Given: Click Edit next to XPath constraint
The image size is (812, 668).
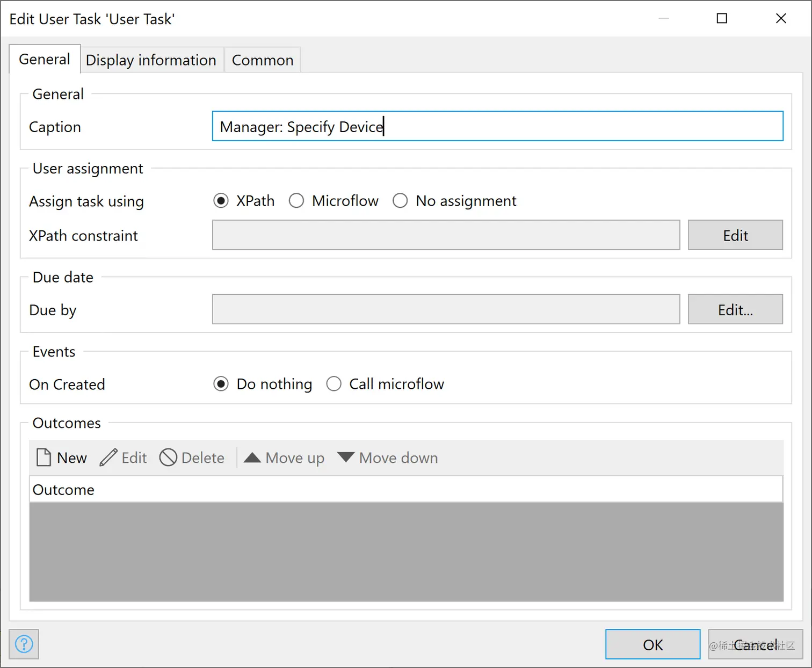Looking at the screenshot, I should coord(735,235).
